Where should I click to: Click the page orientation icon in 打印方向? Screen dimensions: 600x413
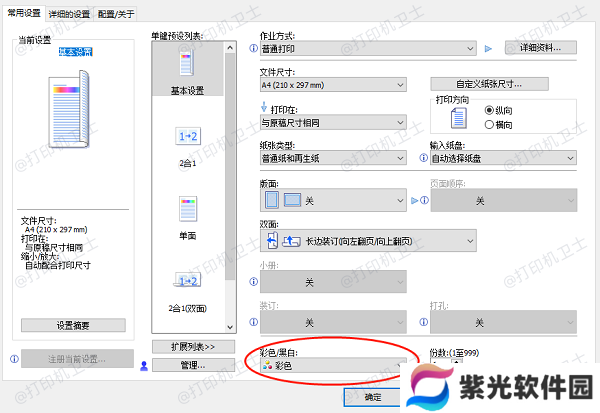(458, 118)
